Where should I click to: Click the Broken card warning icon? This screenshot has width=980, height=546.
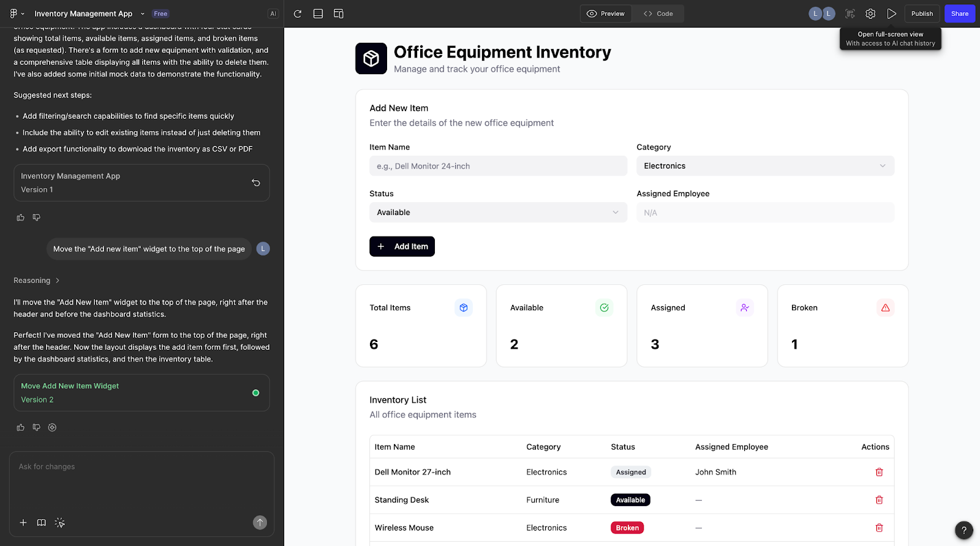(885, 308)
